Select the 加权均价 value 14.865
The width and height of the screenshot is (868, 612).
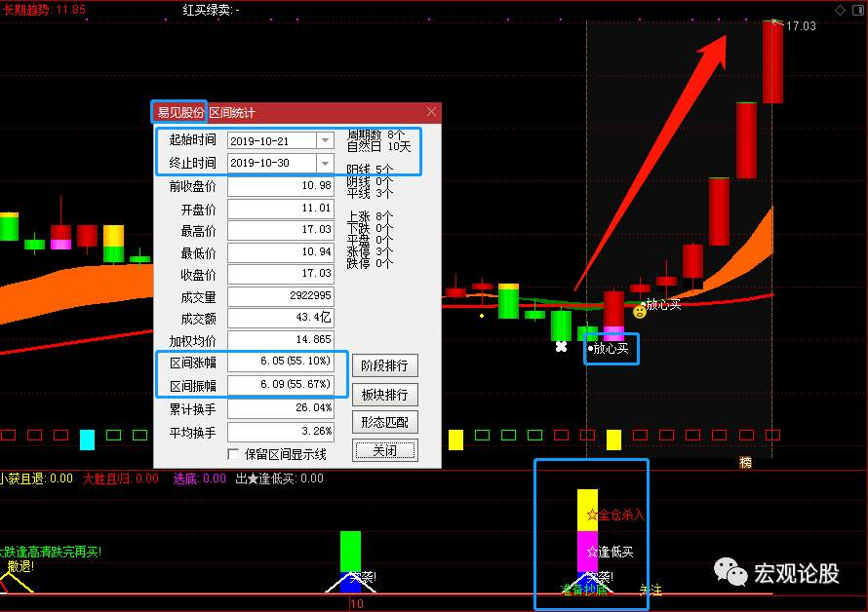click(281, 340)
